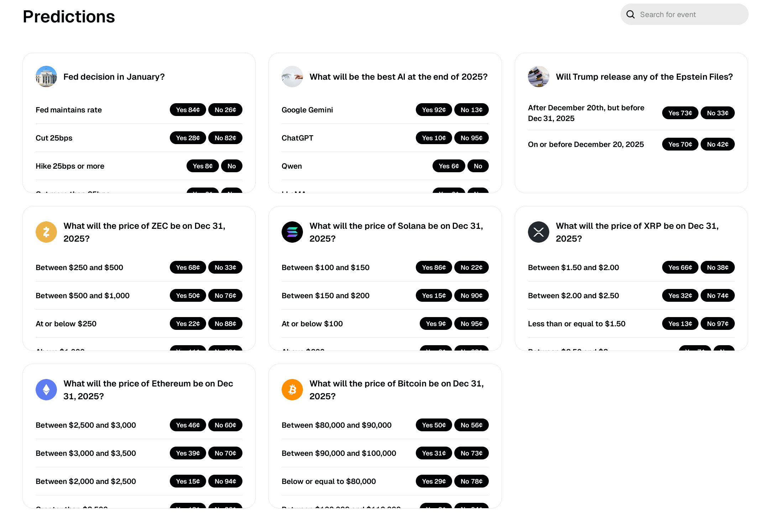Viewport: 780px width, 532px height.
Task: Choose Yes 92¢ for Google Gemini
Action: pos(434,110)
